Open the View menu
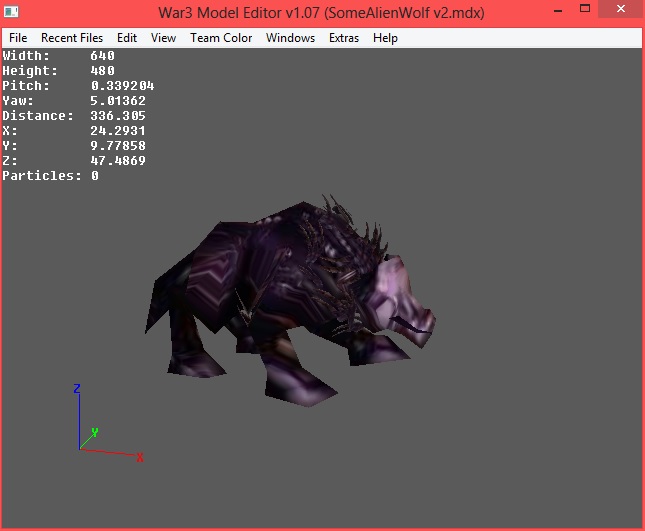This screenshot has height=531, width=645. coord(163,38)
